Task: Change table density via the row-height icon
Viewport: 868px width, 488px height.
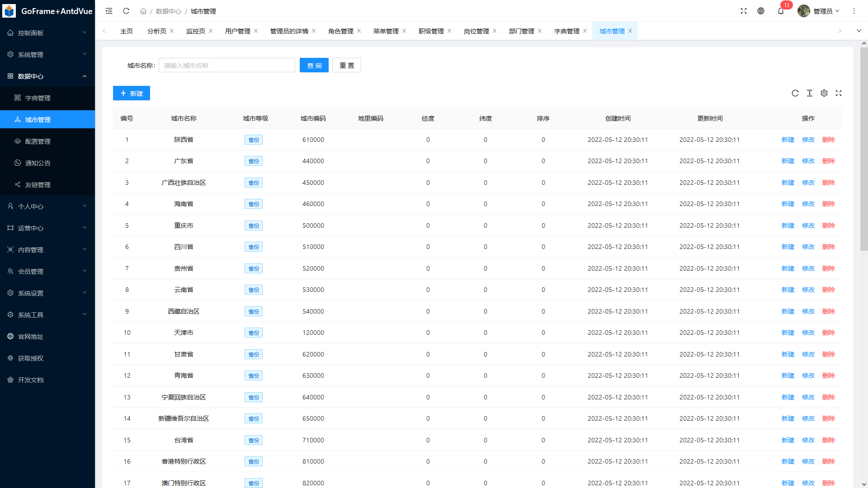Action: point(810,93)
